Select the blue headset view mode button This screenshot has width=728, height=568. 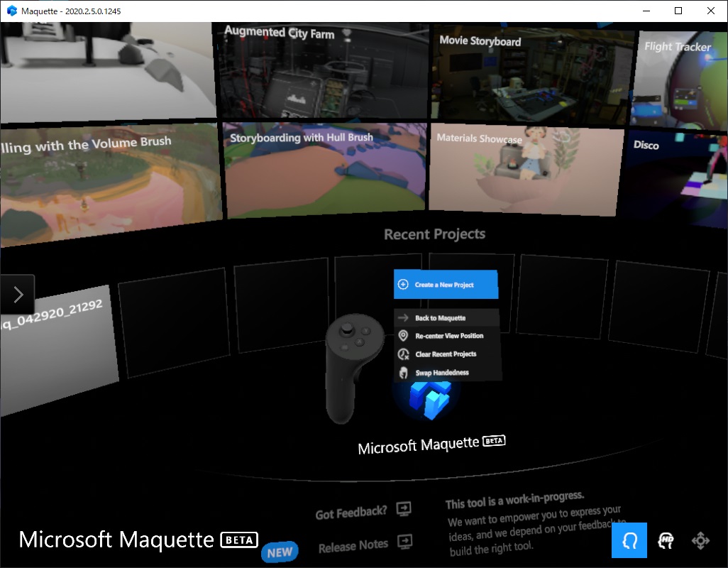tap(629, 540)
